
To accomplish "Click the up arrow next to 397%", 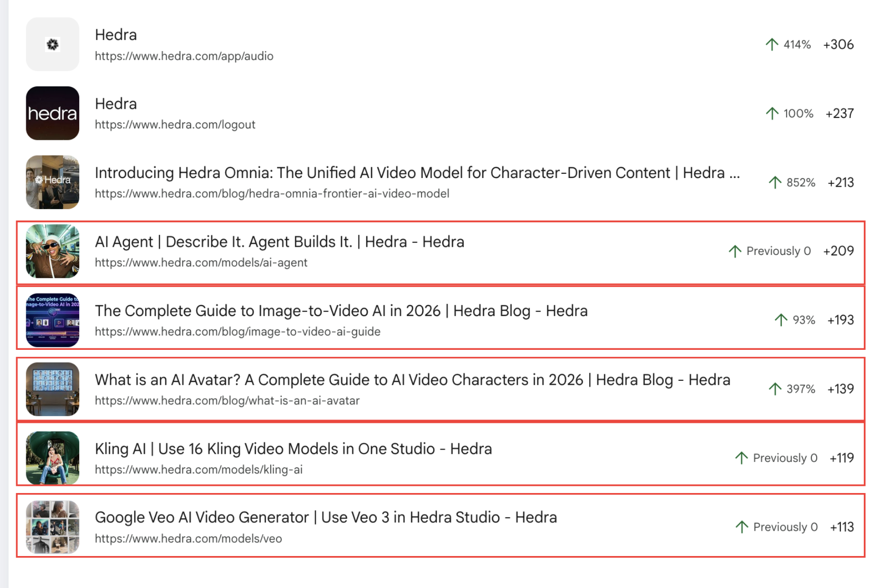I will [x=775, y=389].
